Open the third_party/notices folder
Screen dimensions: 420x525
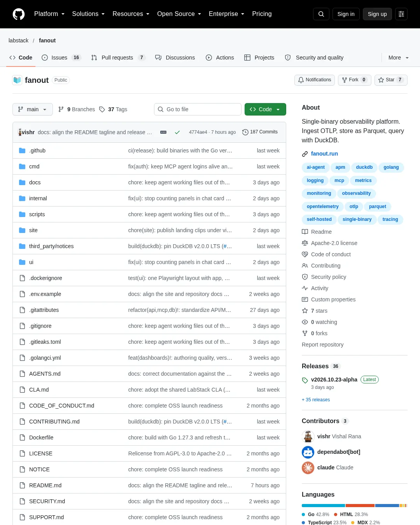51,246
